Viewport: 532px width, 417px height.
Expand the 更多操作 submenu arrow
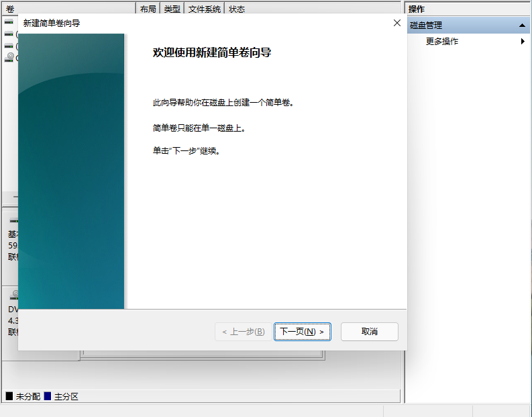(523, 42)
